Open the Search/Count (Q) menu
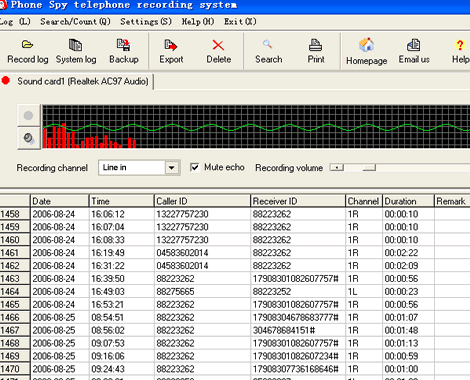The width and height of the screenshot is (470, 380). click(x=75, y=22)
